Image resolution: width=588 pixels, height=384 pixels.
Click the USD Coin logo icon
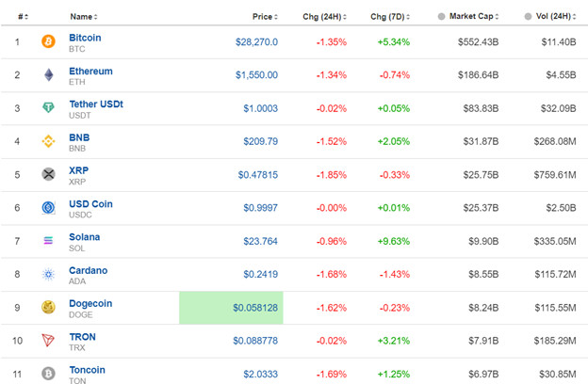(48, 208)
